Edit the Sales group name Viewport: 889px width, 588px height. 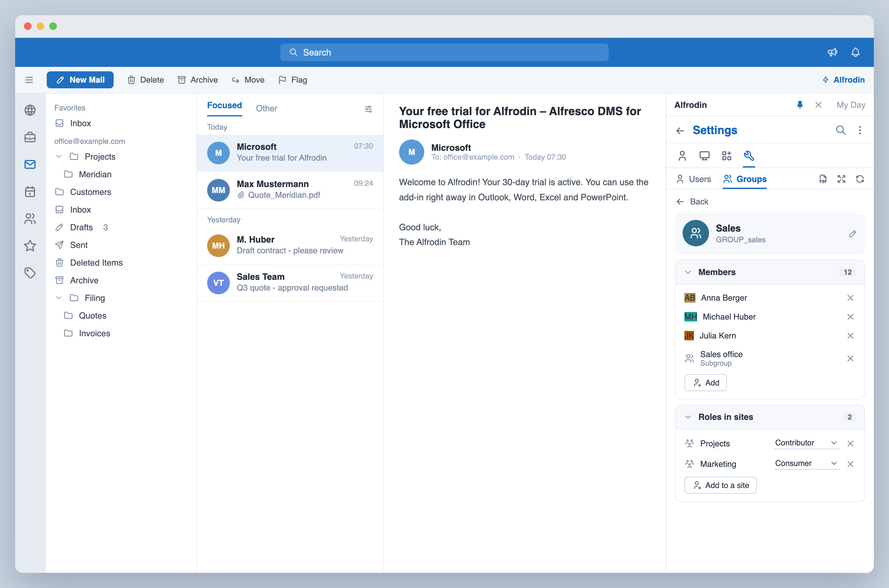[x=852, y=234]
